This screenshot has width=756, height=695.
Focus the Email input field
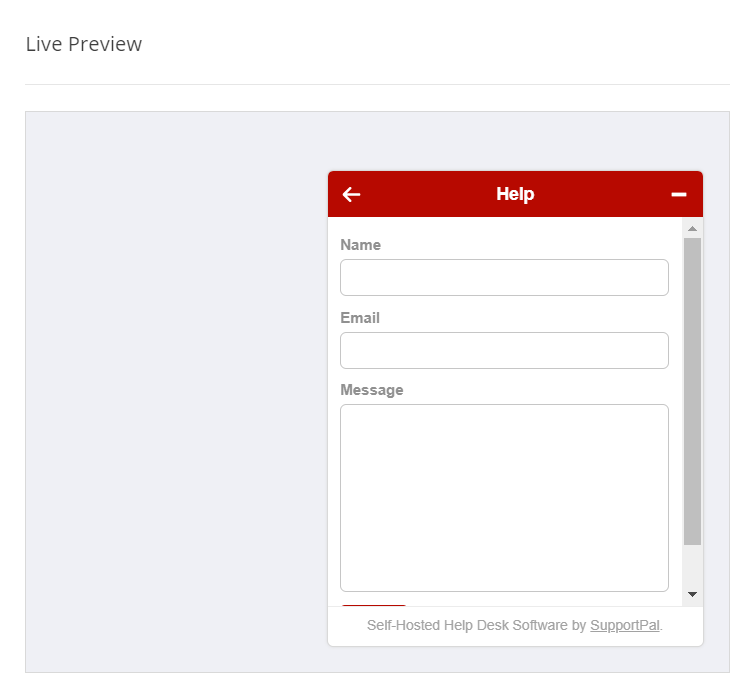[x=504, y=350]
